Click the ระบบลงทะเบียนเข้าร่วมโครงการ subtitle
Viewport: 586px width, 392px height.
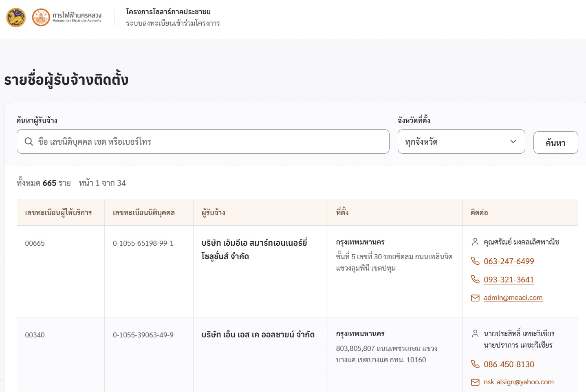pos(173,23)
